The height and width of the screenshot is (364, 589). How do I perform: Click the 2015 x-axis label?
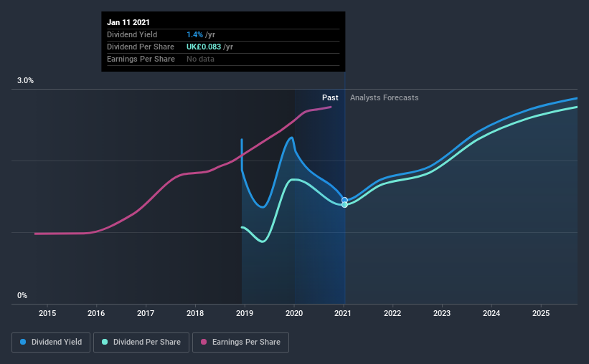click(x=47, y=313)
